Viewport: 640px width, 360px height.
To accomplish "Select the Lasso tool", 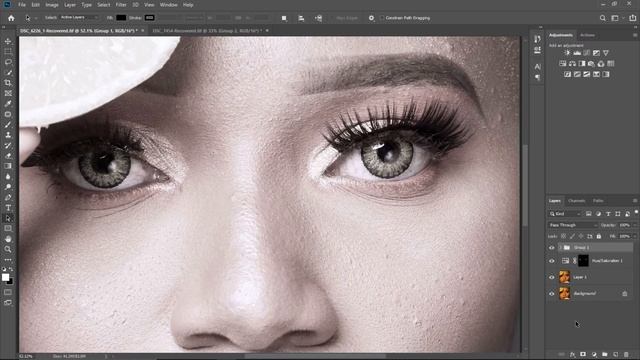I will pyautogui.click(x=8, y=62).
